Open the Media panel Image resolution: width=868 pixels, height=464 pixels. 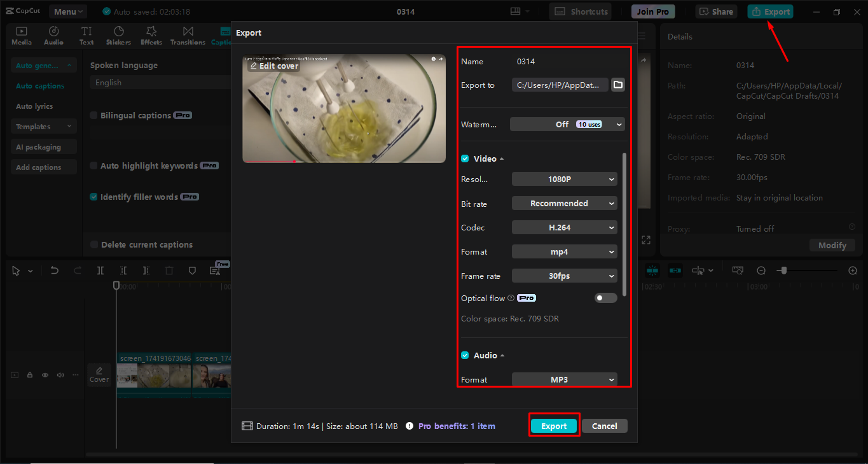coord(21,35)
